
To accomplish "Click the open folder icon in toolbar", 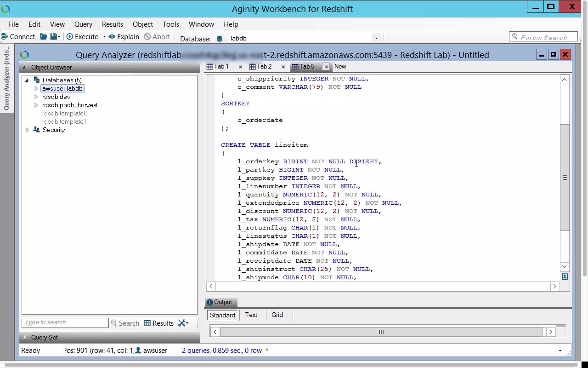I will point(44,37).
